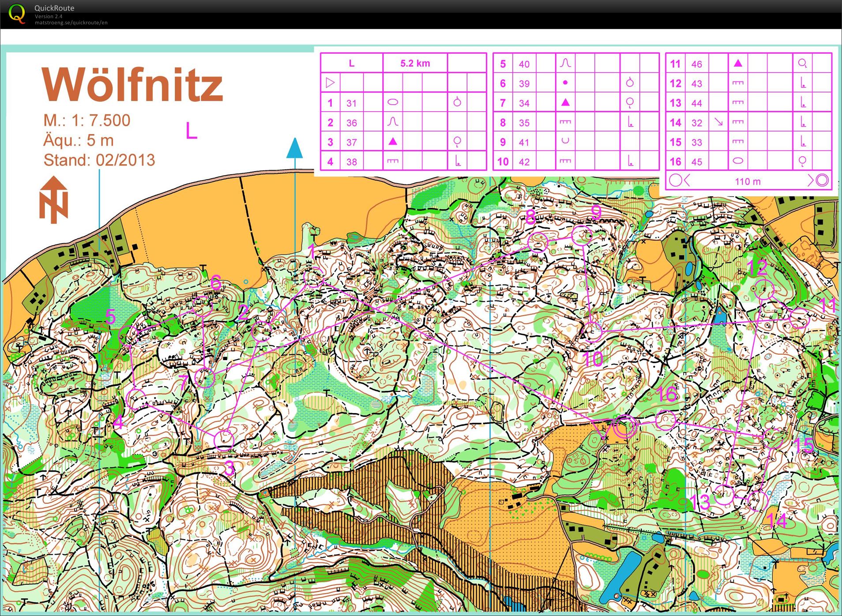Select control circle 7 on the map

point(205,378)
